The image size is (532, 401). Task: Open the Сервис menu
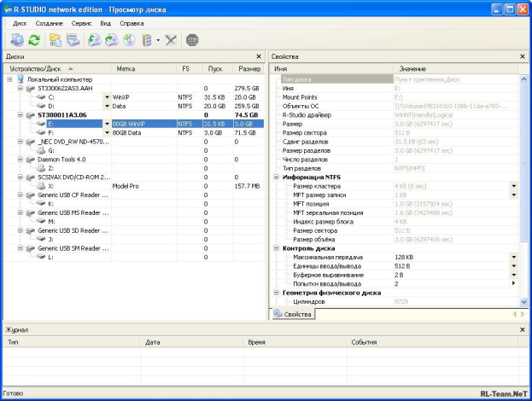[x=81, y=23]
